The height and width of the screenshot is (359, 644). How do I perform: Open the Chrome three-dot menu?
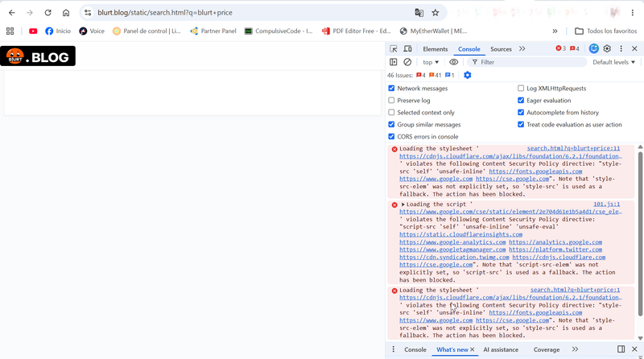point(633,13)
